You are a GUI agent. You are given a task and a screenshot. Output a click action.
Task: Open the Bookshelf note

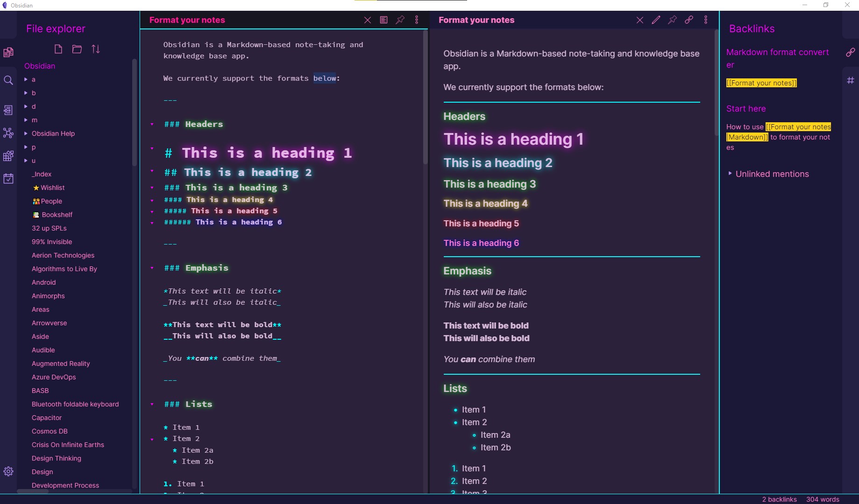pyautogui.click(x=53, y=215)
